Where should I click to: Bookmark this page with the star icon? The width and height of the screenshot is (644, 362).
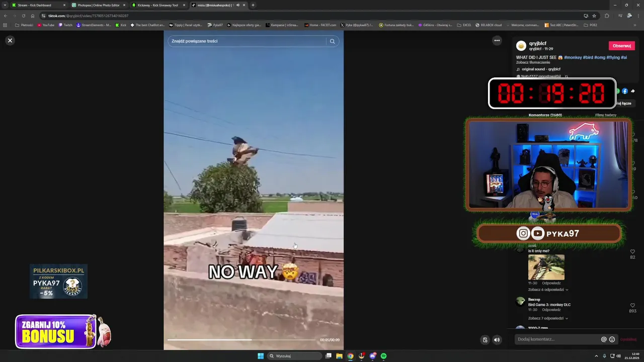click(594, 16)
